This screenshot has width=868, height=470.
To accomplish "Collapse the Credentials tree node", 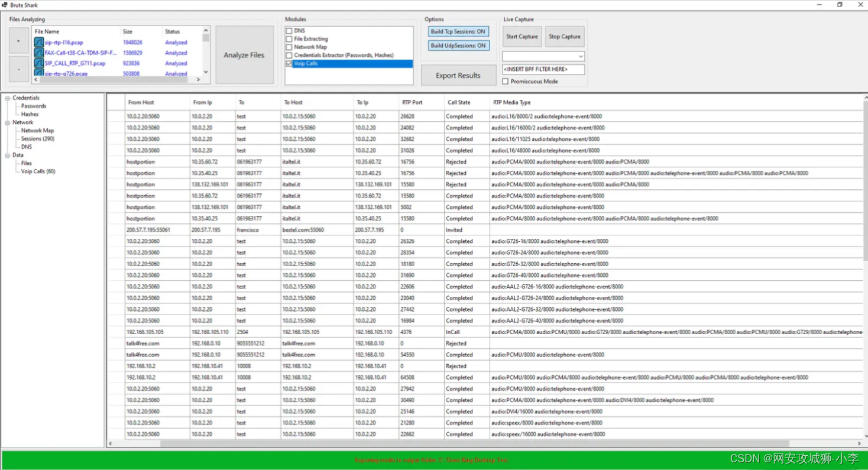I will [8, 98].
